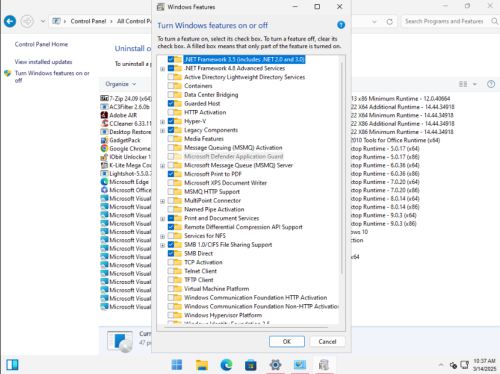500x374 pixels.
Task: Click the features list horizontal scrollbar
Action: tap(247, 327)
